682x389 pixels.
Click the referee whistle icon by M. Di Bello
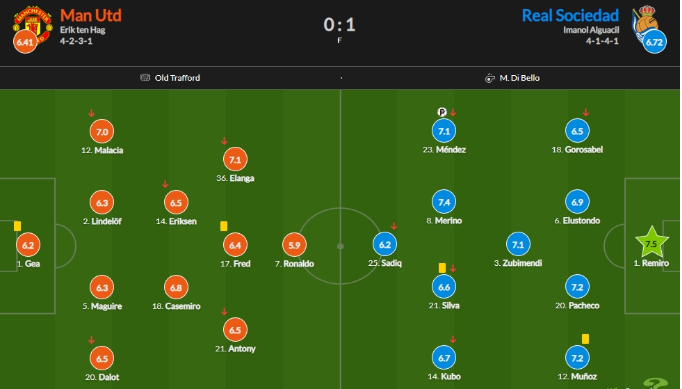pos(490,78)
